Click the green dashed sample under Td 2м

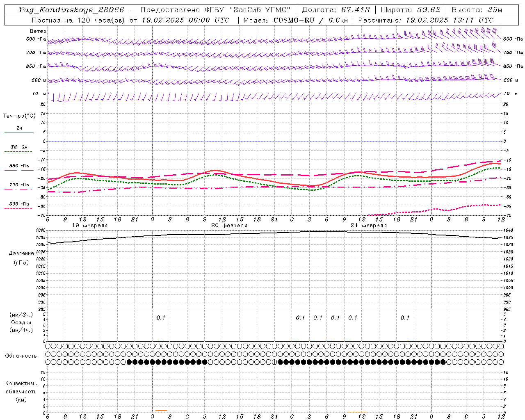(19, 152)
